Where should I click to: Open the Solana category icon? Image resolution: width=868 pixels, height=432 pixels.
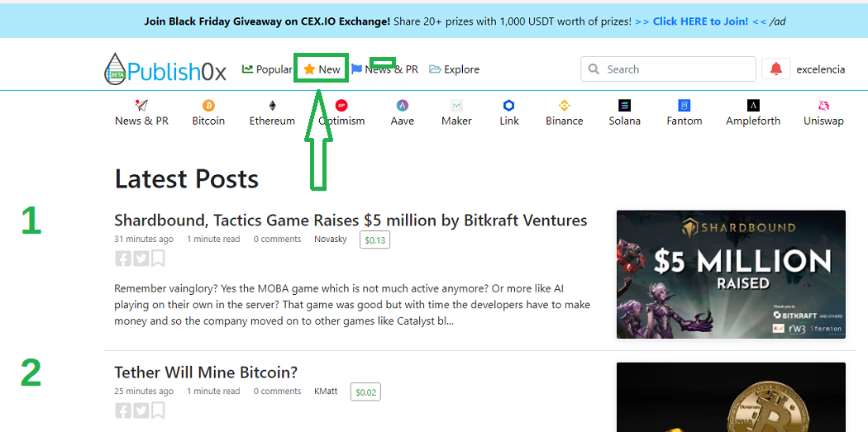624,105
